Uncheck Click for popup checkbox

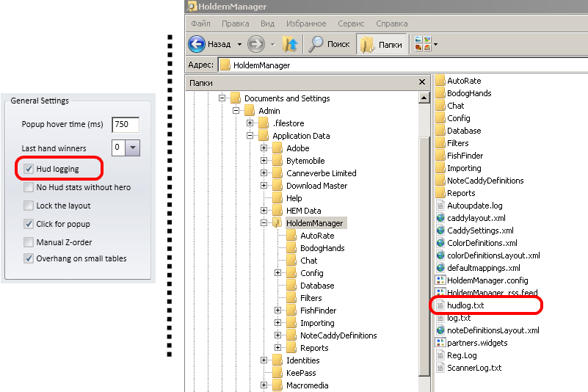(29, 224)
